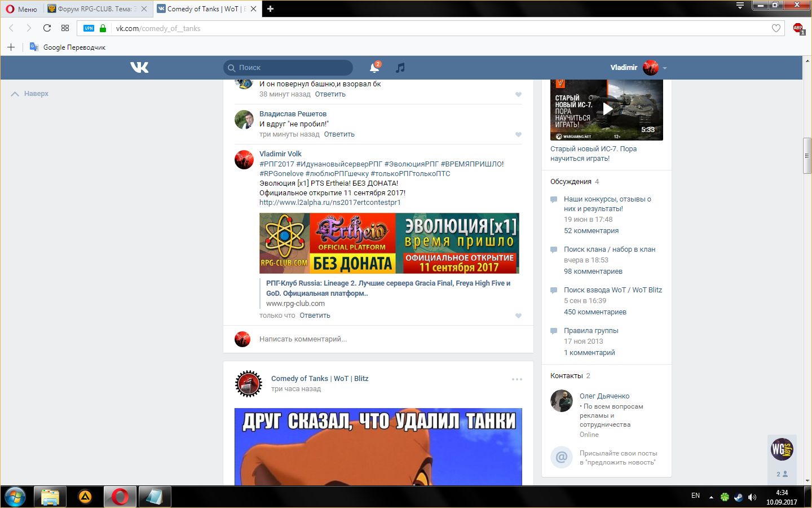Open the Opera taskbar icon
Image resolution: width=812 pixels, height=508 pixels.
[120, 497]
